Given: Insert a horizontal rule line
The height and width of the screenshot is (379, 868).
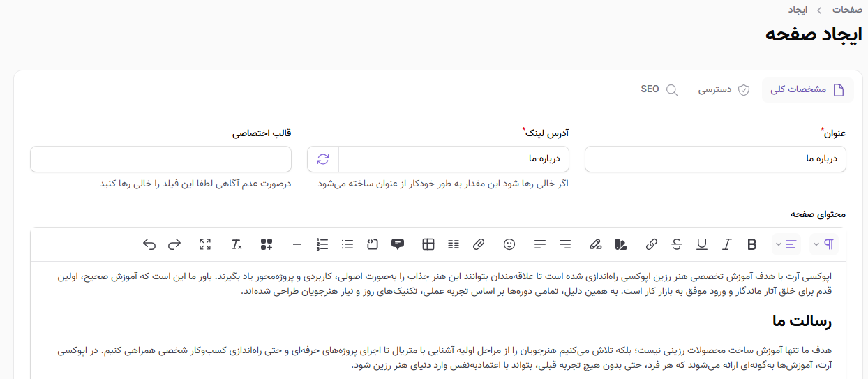Looking at the screenshot, I should point(297,244).
